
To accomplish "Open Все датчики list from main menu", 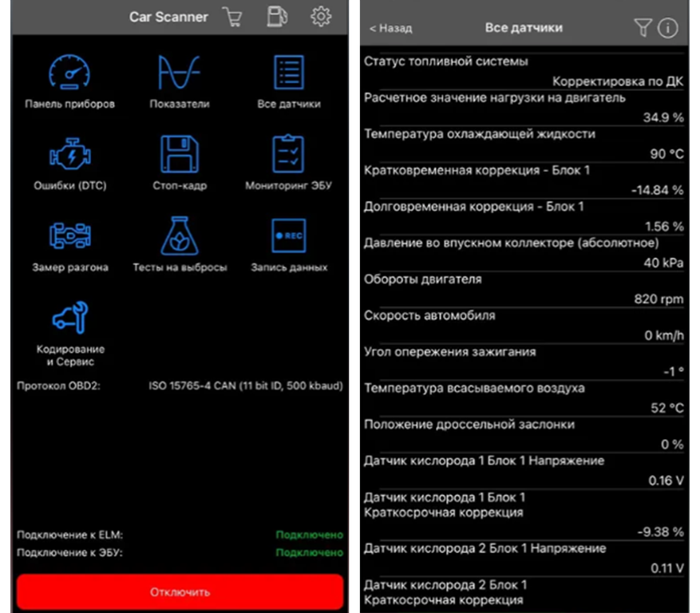I will point(289,81).
